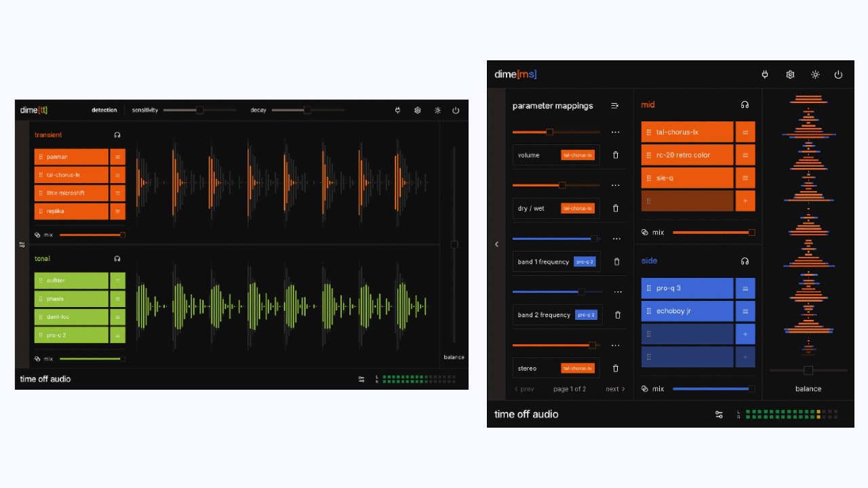Toggle link icon beside tonal mix
868x488 pixels.
click(x=38, y=359)
